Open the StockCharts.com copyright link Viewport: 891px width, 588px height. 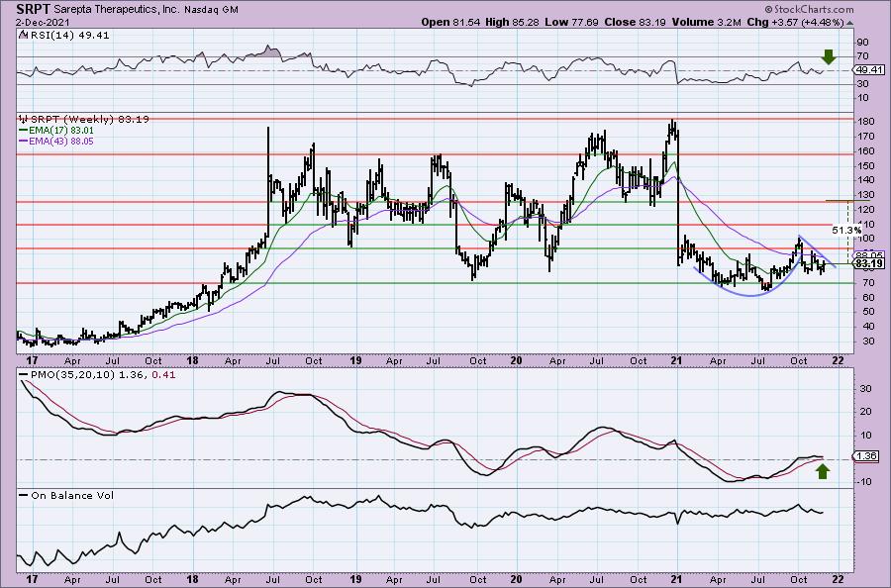(x=809, y=9)
